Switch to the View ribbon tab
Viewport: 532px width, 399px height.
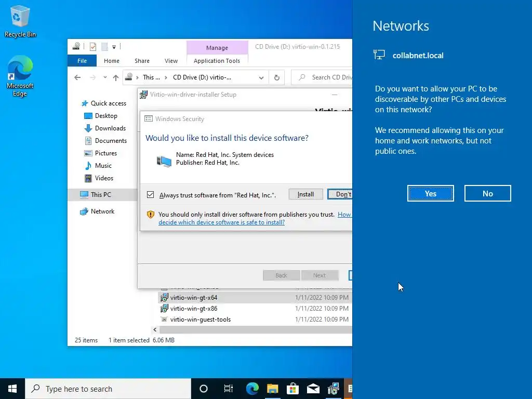[171, 61]
